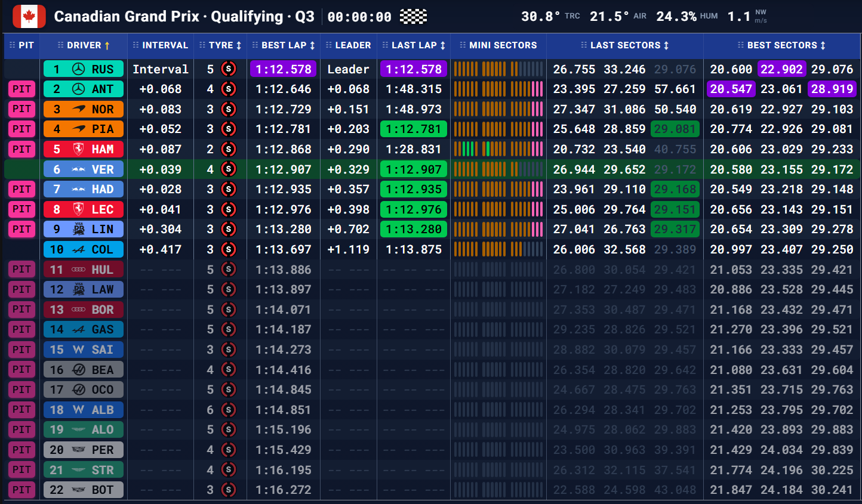Click VER's leader gap +0.329
Screen dimensions: 862x504
(x=348, y=169)
